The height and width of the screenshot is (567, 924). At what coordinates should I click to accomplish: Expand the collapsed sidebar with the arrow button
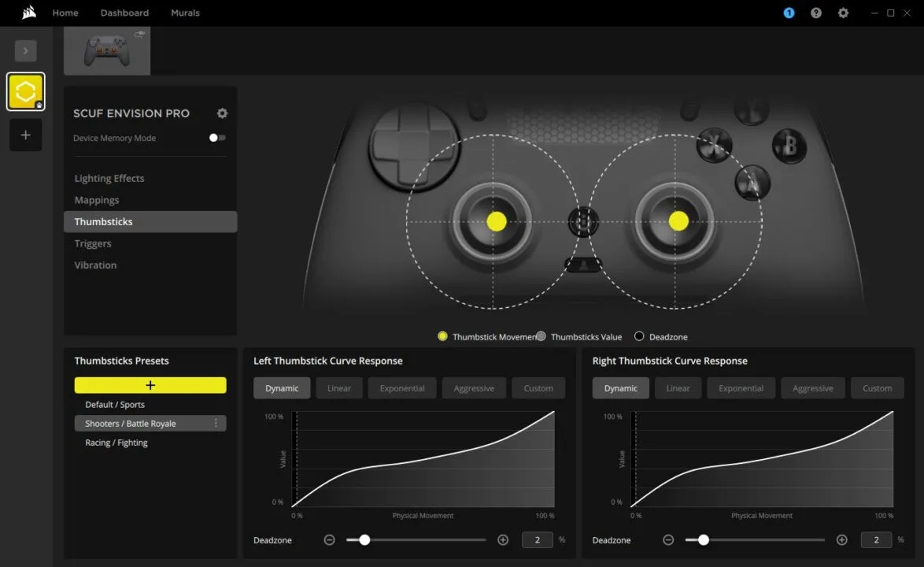pos(25,50)
